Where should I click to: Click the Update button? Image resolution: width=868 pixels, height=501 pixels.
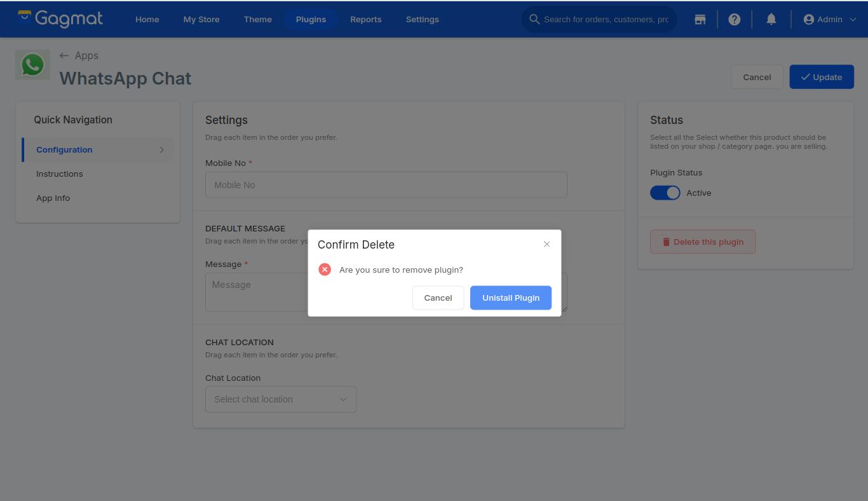pyautogui.click(x=822, y=77)
